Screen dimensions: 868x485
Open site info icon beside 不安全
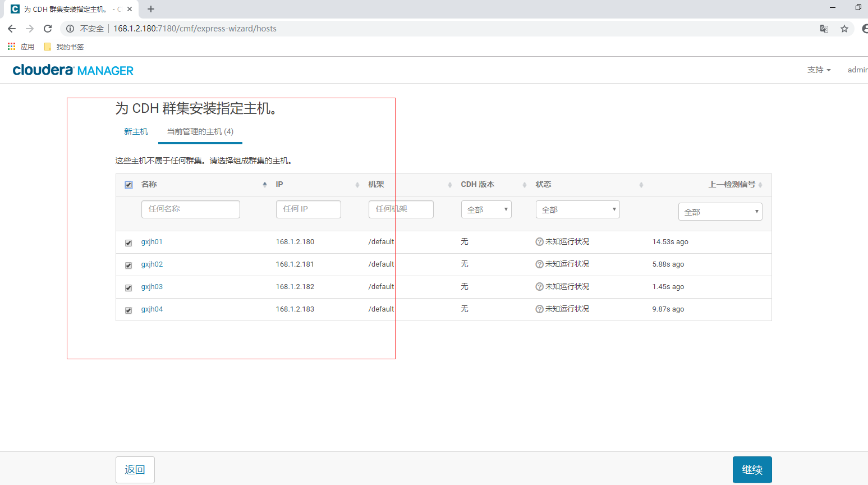point(70,29)
